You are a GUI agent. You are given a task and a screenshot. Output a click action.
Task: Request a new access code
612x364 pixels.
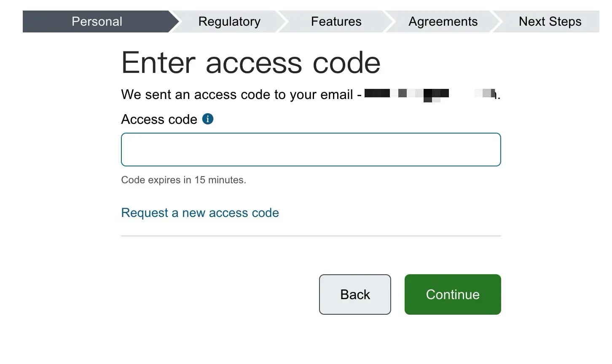coord(200,213)
